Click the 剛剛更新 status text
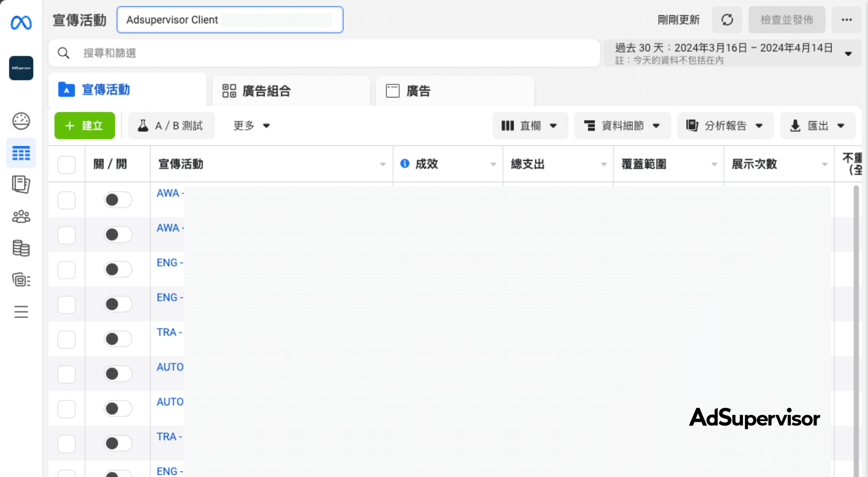Viewport: 868px width, 477px height. (x=679, y=20)
